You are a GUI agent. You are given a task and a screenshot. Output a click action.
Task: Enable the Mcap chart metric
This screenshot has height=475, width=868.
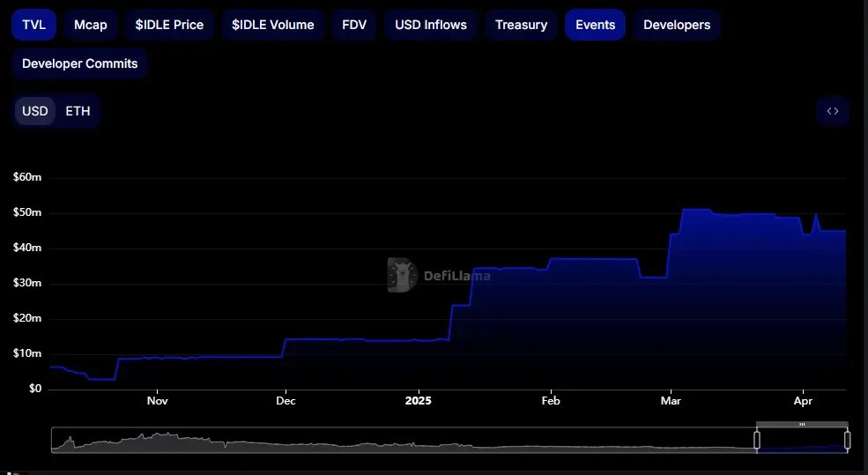(x=91, y=25)
